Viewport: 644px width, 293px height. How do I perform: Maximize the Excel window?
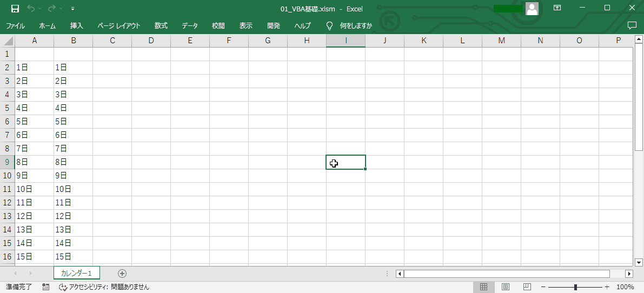tap(607, 8)
